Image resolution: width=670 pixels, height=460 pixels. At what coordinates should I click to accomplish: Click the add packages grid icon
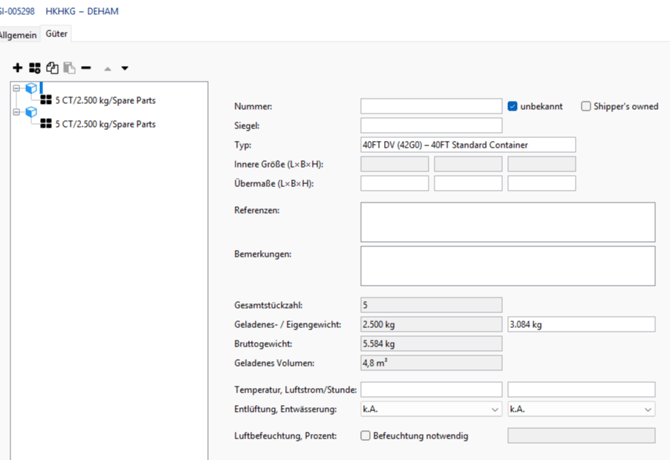point(35,68)
